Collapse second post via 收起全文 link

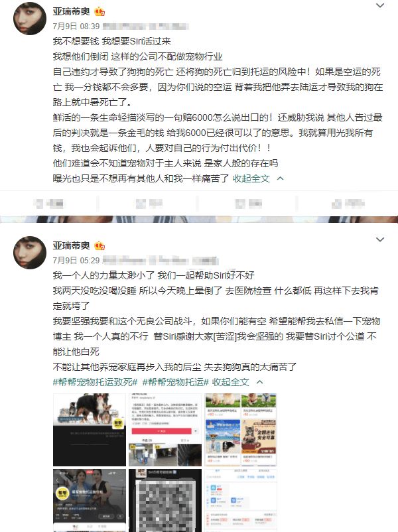231,382
